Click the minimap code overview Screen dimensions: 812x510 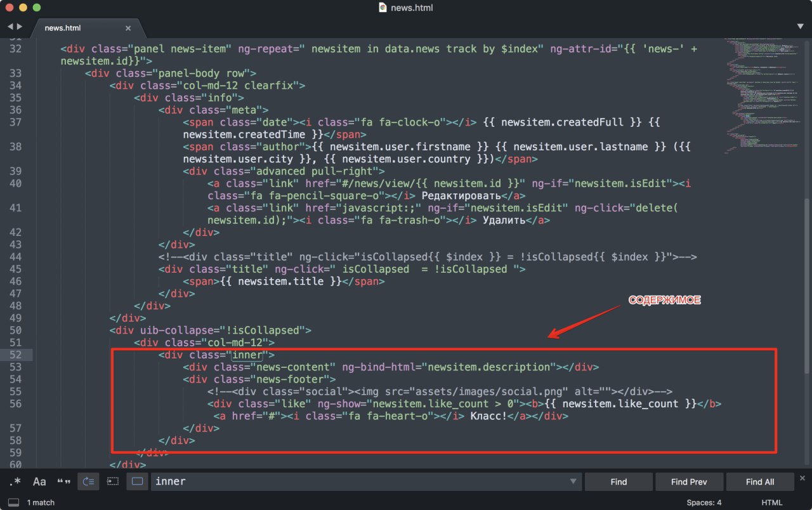click(x=763, y=96)
